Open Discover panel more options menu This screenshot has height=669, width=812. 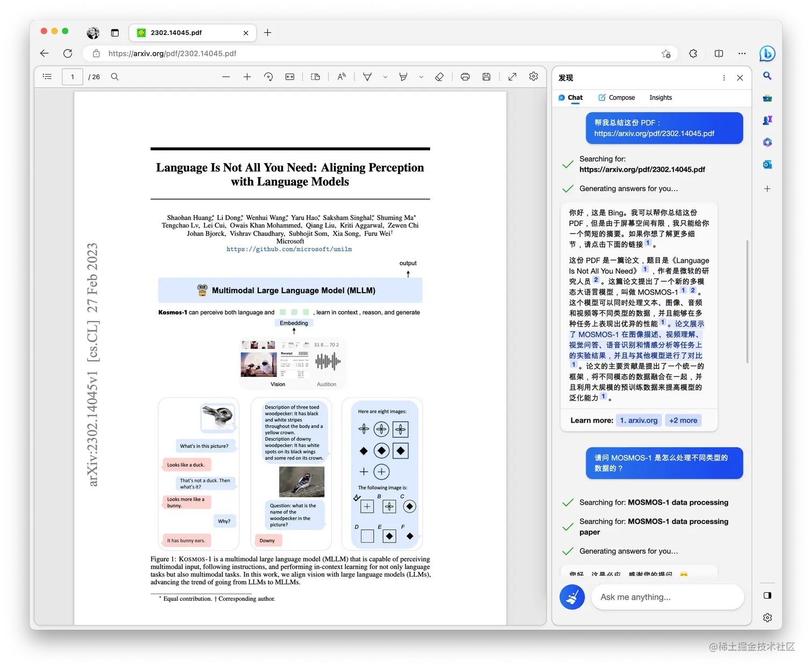point(724,78)
